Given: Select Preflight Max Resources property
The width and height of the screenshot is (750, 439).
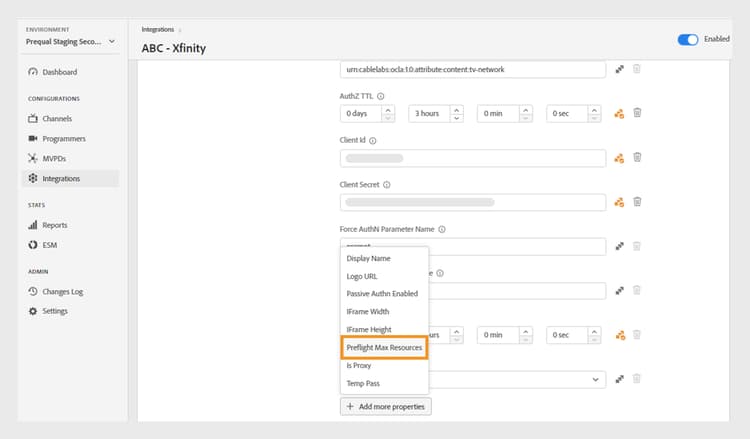Looking at the screenshot, I should [385, 347].
